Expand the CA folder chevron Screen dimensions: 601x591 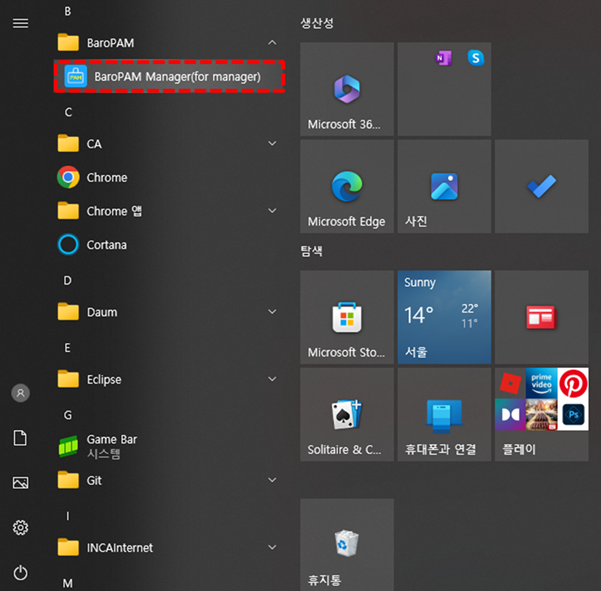(x=272, y=144)
